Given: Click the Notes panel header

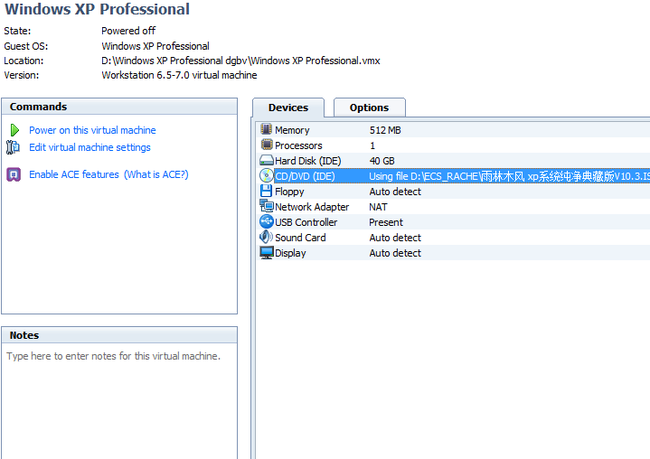Looking at the screenshot, I should [119, 335].
